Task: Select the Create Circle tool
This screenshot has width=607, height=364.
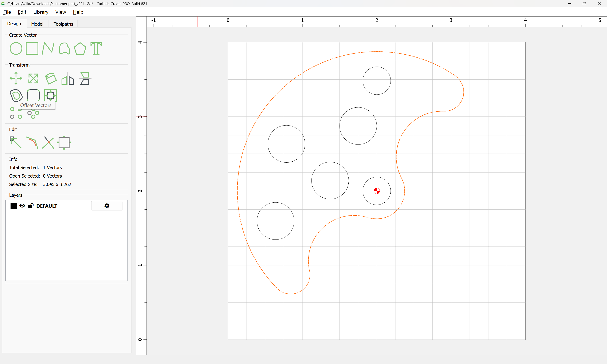Action: pyautogui.click(x=16, y=48)
